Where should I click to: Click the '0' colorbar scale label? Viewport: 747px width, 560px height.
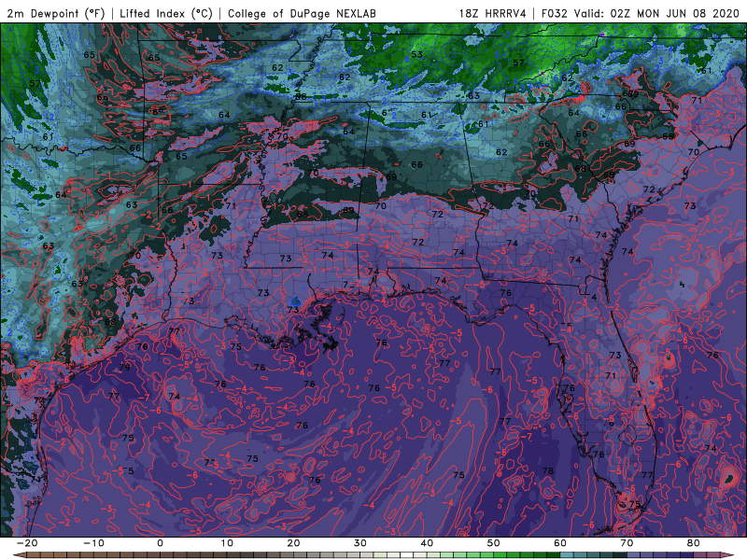[x=160, y=543]
